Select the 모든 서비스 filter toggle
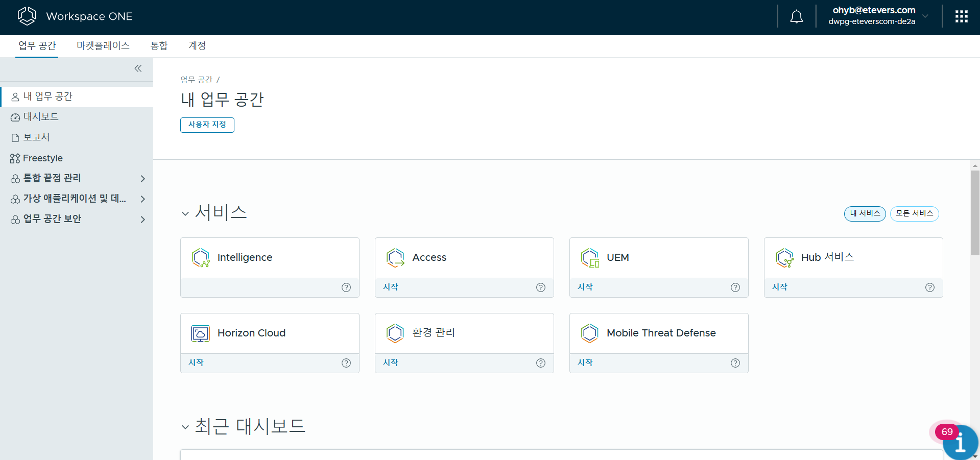Viewport: 980px width, 460px height. (914, 213)
